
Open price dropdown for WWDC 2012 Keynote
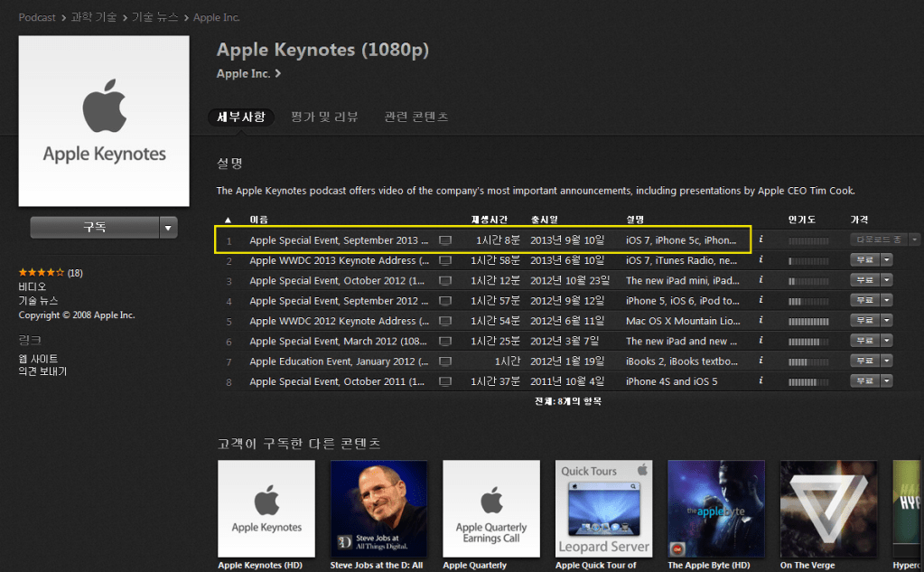(x=886, y=320)
